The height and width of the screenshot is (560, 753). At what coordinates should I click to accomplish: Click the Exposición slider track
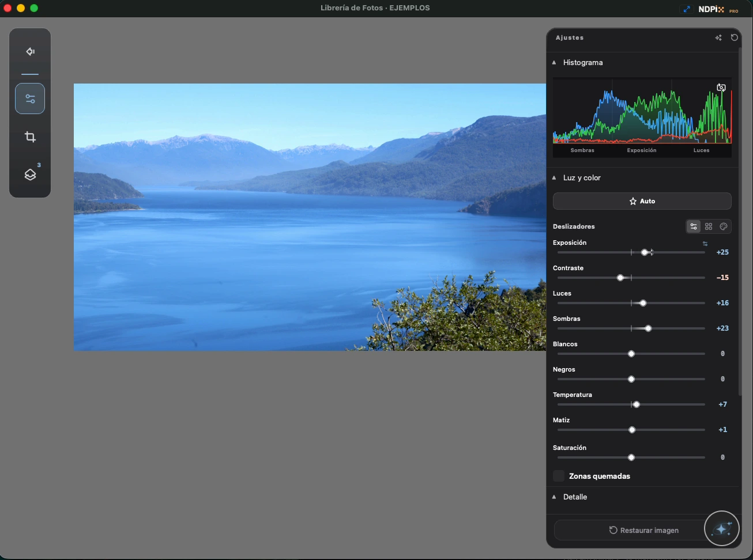(x=631, y=252)
